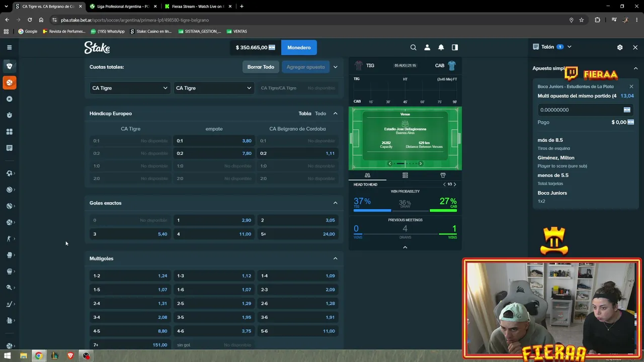Viewport: 644px width, 362px height.
Task: Open a new browser tab
Action: [x=242, y=7]
